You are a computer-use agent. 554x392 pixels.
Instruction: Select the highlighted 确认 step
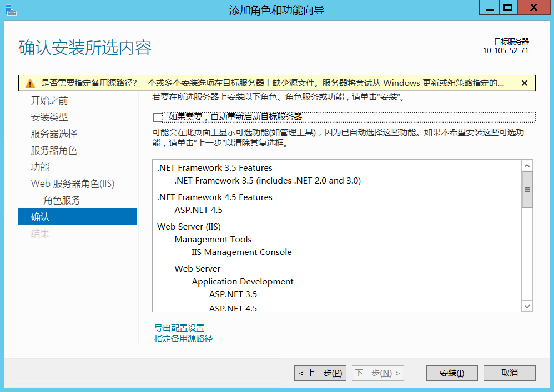(77, 217)
